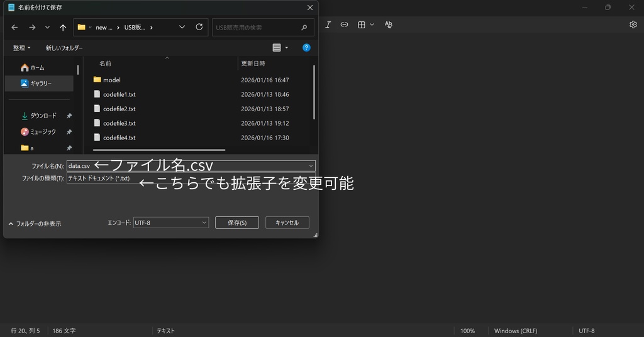Go up one folder level
Viewport: 644px width, 337px height.
[63, 28]
